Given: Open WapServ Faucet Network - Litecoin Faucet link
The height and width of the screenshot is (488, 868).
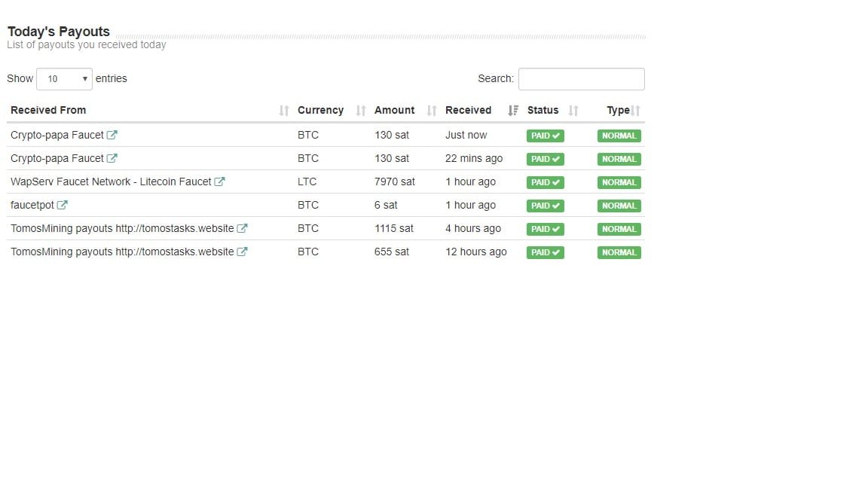Looking at the screenshot, I should coord(111,181).
